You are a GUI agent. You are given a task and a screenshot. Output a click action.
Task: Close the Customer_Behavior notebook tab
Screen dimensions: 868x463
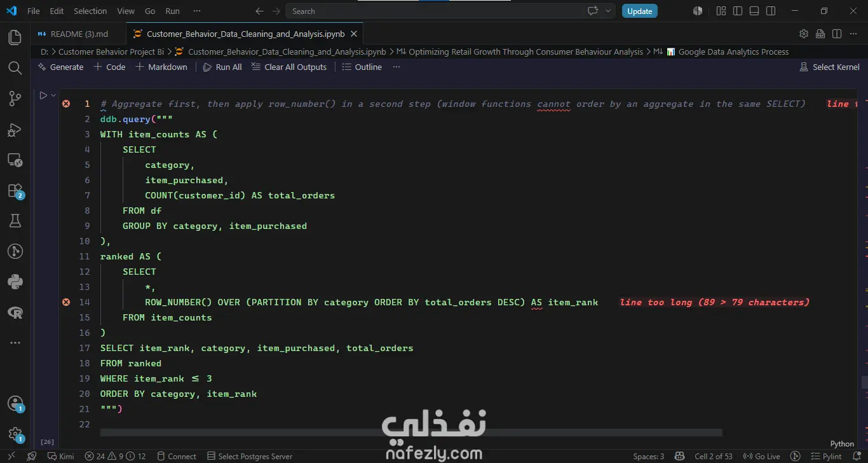pyautogui.click(x=354, y=34)
